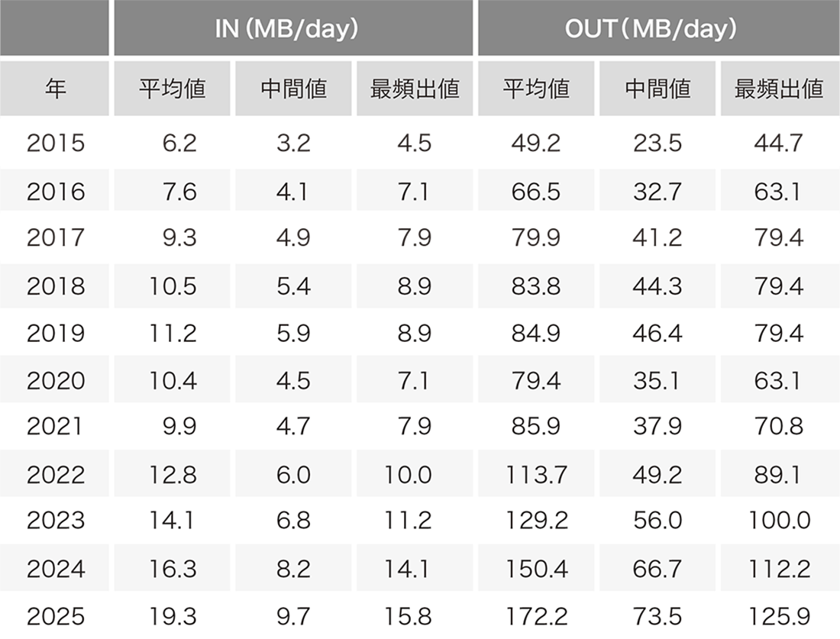Click the 平均値 header under IN

pos(172,89)
